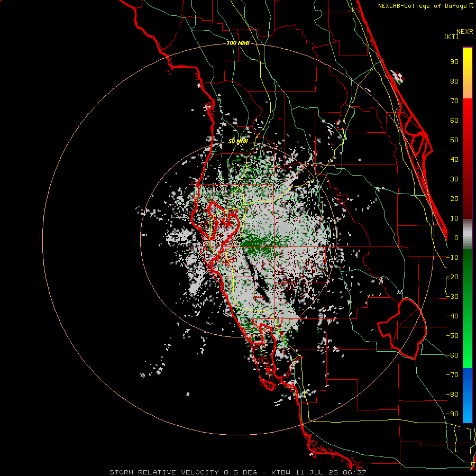Image resolution: width=476 pixels, height=476 pixels.
Task: Click the positive '70' scale value
Action: pos(454,101)
